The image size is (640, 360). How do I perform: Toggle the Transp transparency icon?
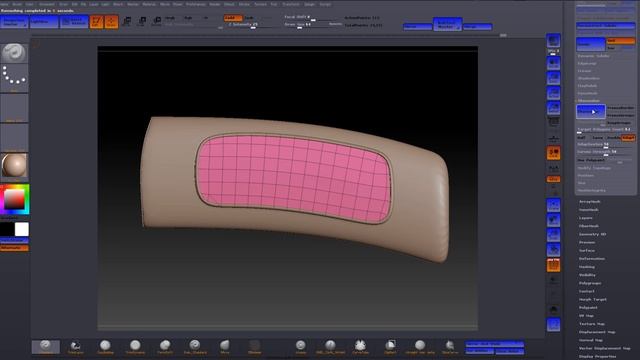pos(553,280)
